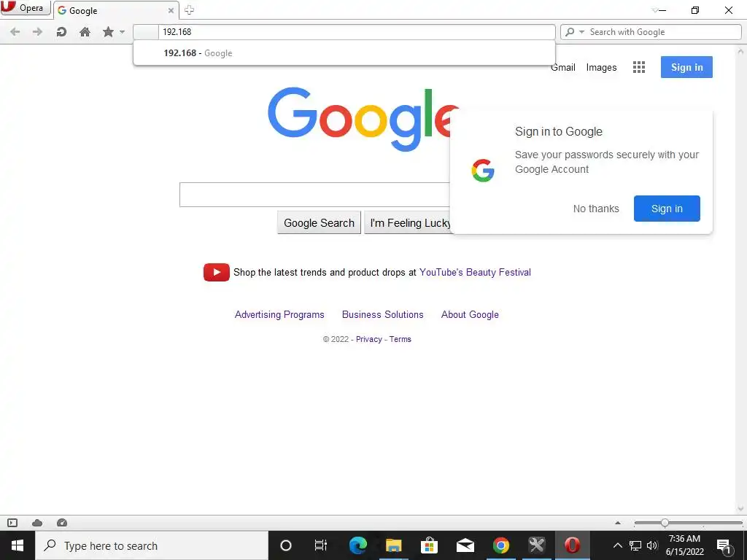Click I'm Feeling Lucky button
The image size is (747, 560).
point(408,223)
